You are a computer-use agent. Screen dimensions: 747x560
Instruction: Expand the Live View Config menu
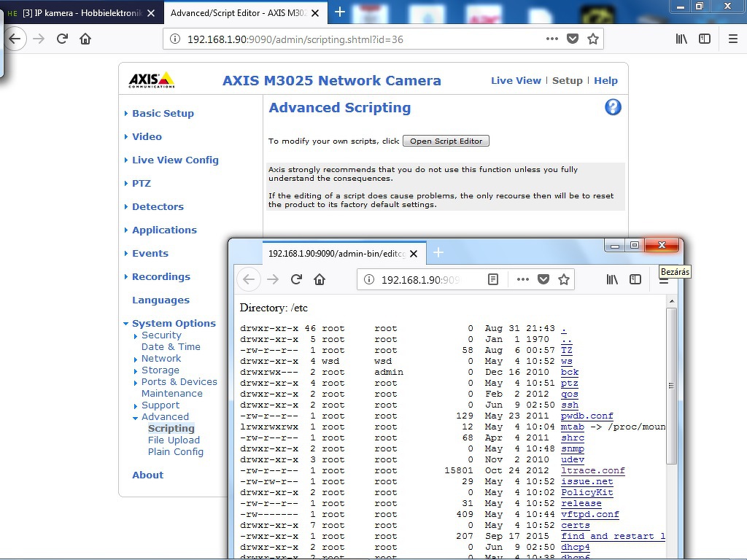[x=175, y=160]
